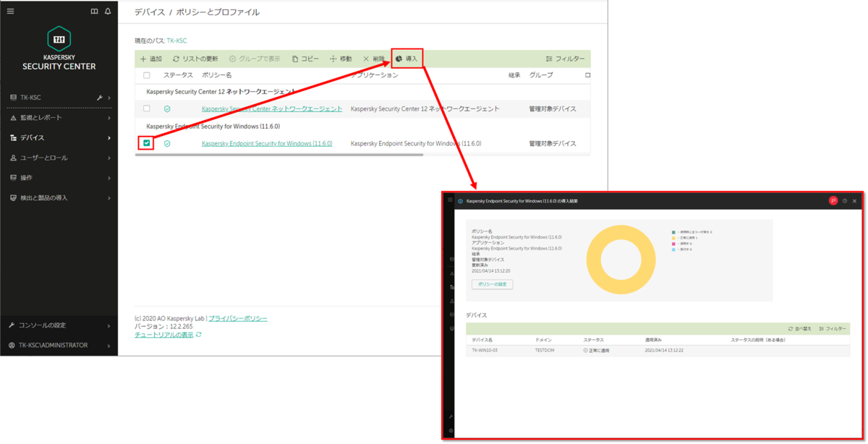Toggle select-all checkbox in policy table header
This screenshot has width=868, height=444.
(x=147, y=75)
